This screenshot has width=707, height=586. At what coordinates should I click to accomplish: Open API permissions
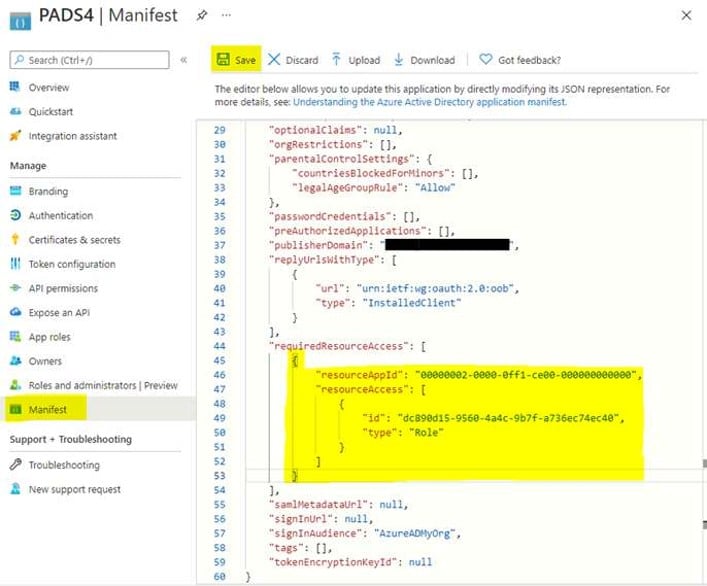tap(63, 288)
